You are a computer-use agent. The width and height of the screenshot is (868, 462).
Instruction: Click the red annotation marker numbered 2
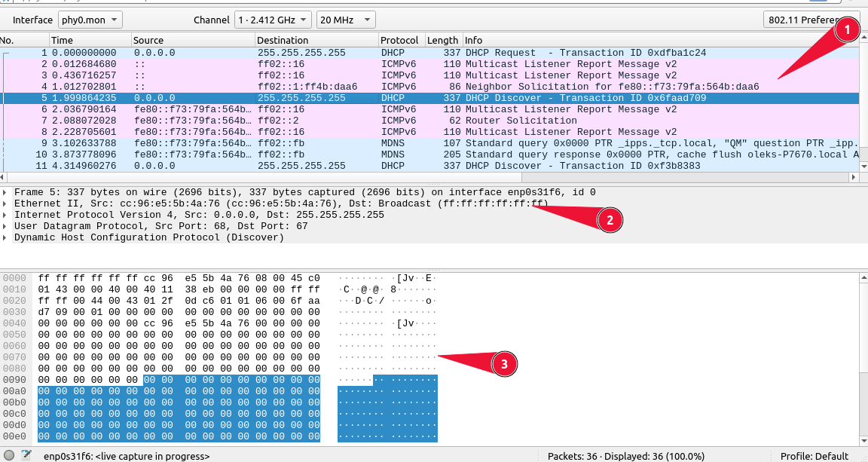coord(610,220)
